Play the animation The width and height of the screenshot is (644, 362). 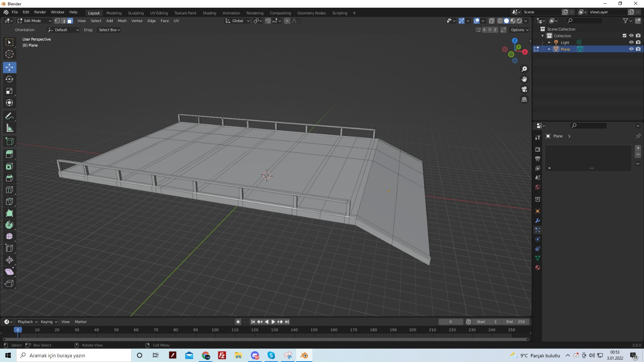[x=273, y=322]
